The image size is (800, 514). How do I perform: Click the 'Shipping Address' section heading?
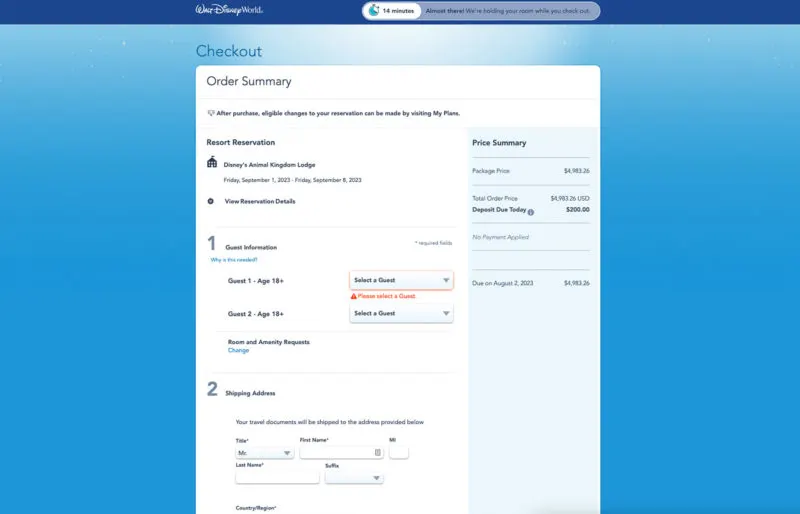tap(250, 394)
